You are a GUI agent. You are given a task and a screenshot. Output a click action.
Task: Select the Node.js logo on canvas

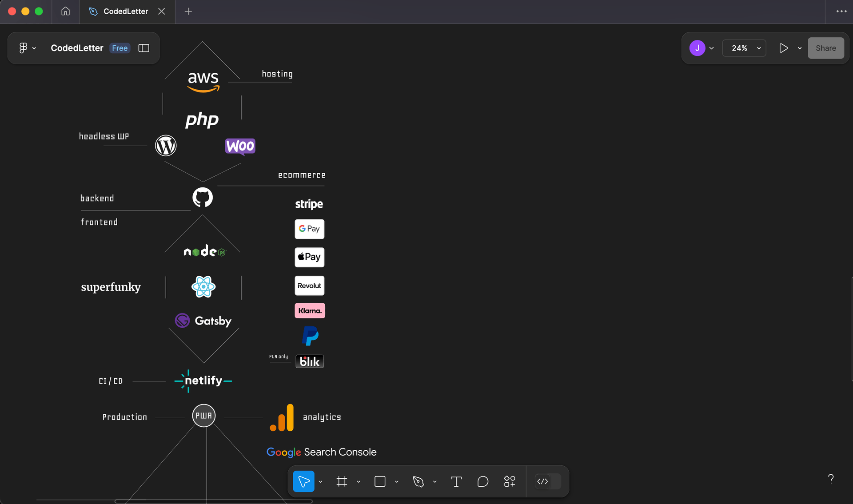click(205, 251)
